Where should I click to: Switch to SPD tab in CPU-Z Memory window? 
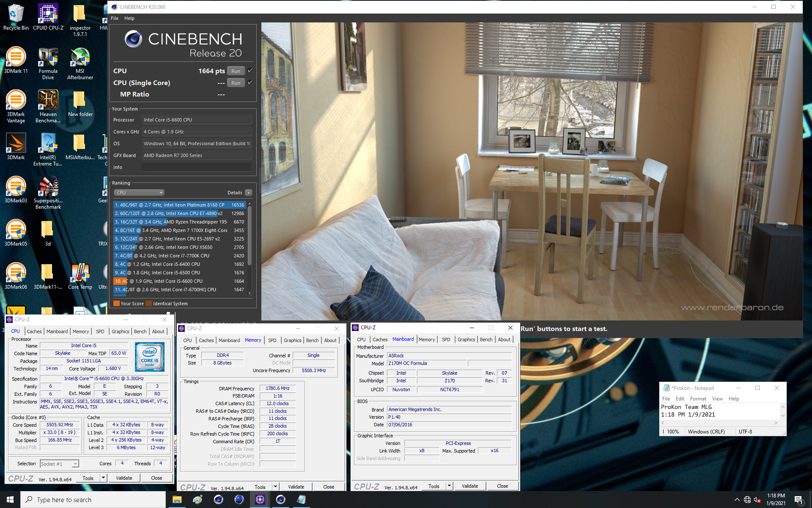tap(272, 340)
